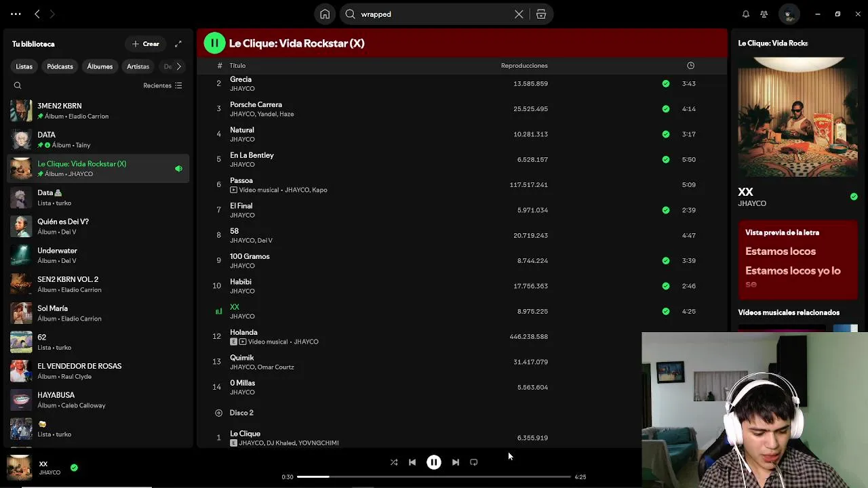
Task: Open 3MEN2 KBRN album in library
Action: click(x=98, y=111)
